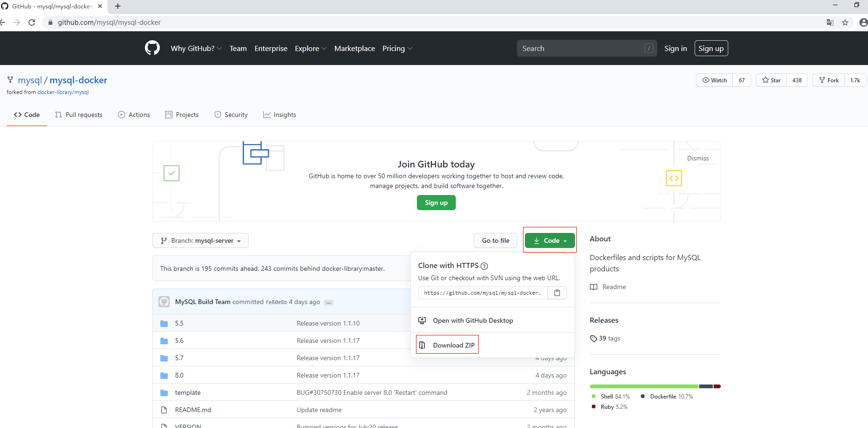
Task: Click the README.md file icon
Action: [x=164, y=410]
